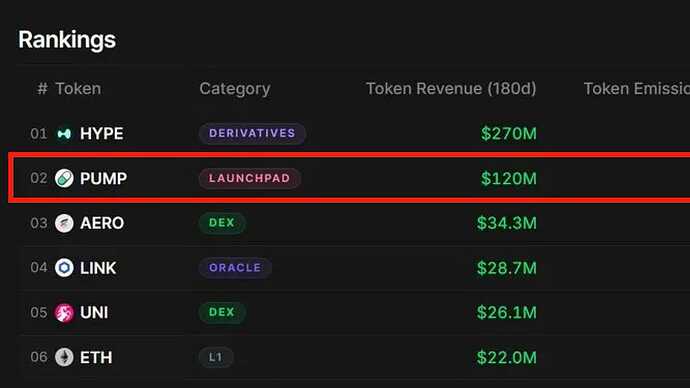Click the HYPE token icon
The height and width of the screenshot is (388, 690).
click(x=64, y=134)
